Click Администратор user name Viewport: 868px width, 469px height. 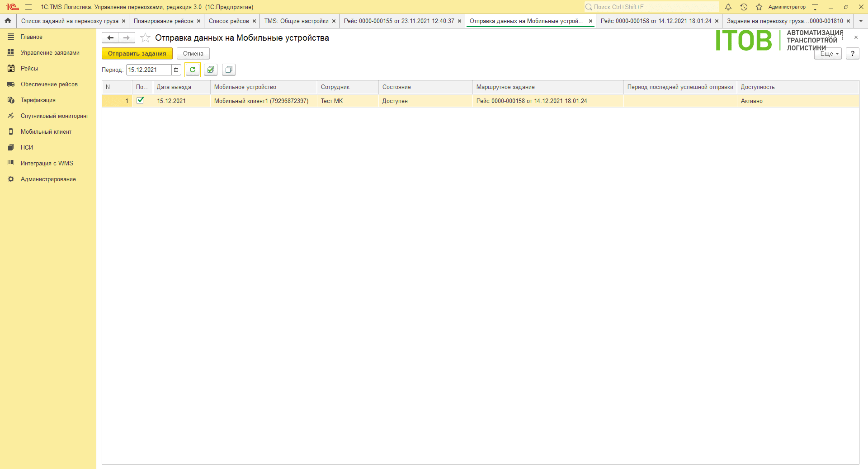787,7
